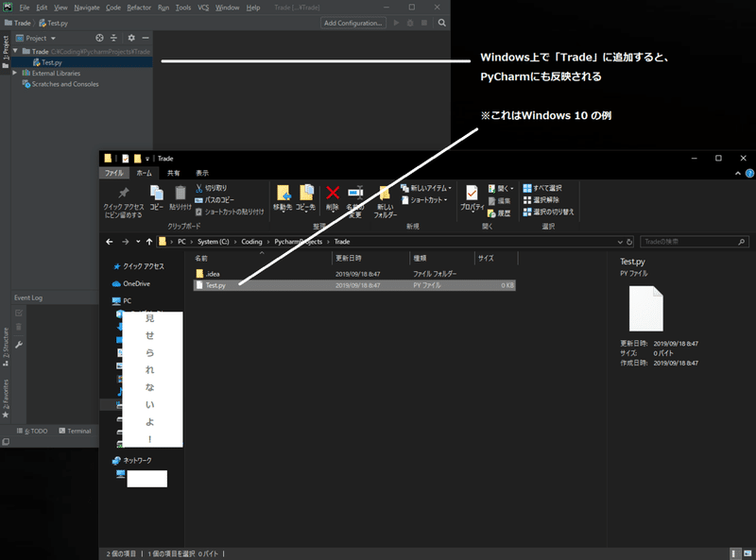Click Explorer Back arrow button

pyautogui.click(x=110, y=242)
